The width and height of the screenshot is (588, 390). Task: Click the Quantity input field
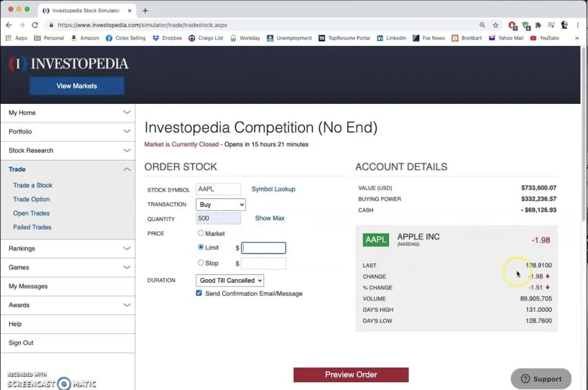pos(218,219)
